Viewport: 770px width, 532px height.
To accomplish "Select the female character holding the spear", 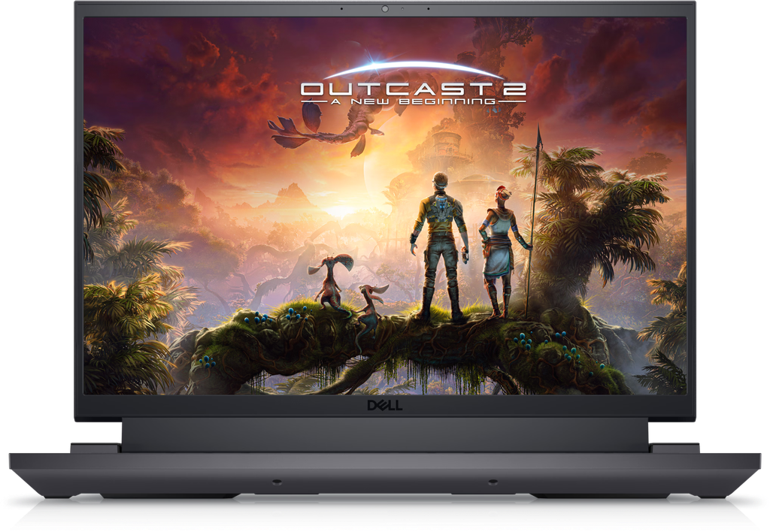I will point(497,248).
